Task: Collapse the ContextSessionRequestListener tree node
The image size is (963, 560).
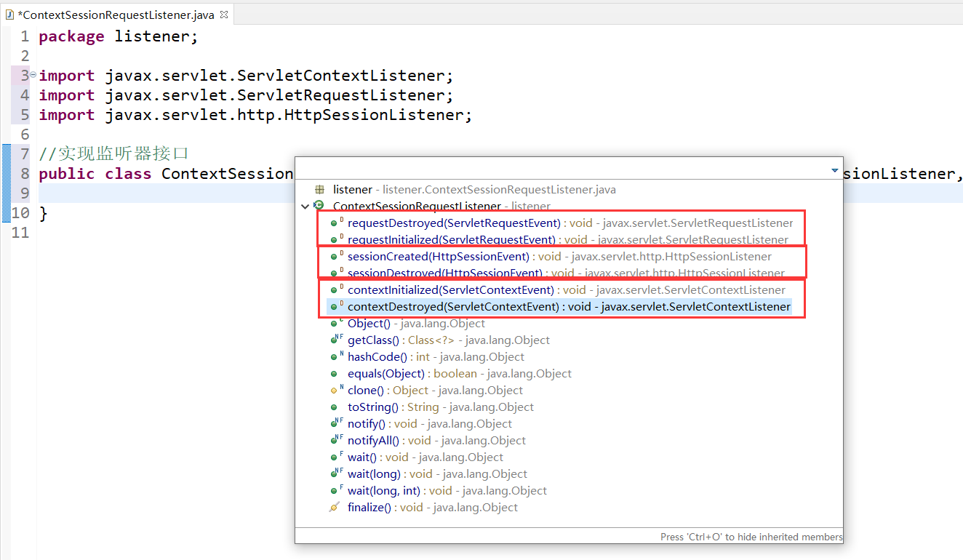Action: pos(305,206)
